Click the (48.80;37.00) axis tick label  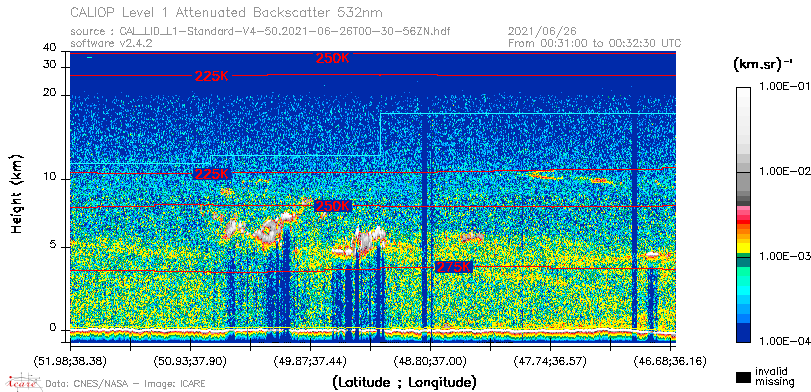click(x=430, y=360)
